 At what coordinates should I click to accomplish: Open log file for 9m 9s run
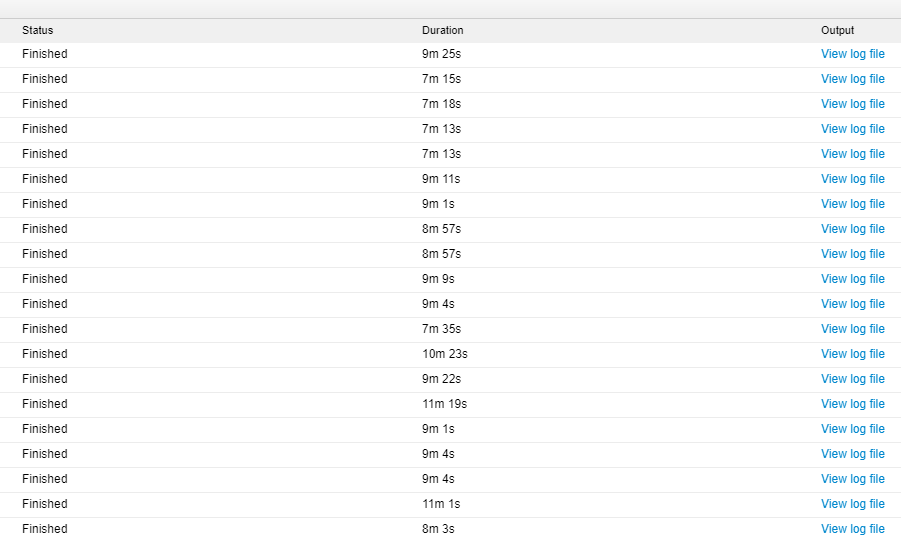click(852, 279)
